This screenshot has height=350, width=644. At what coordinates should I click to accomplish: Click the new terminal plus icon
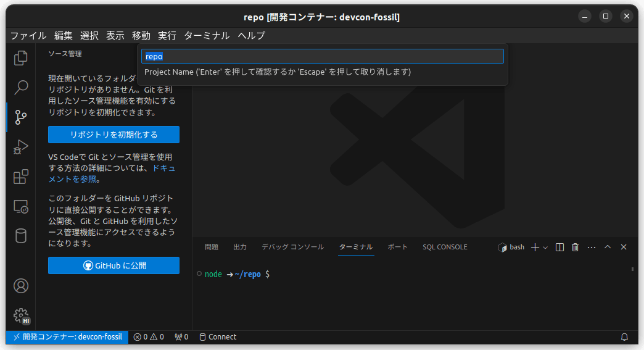[x=535, y=247]
